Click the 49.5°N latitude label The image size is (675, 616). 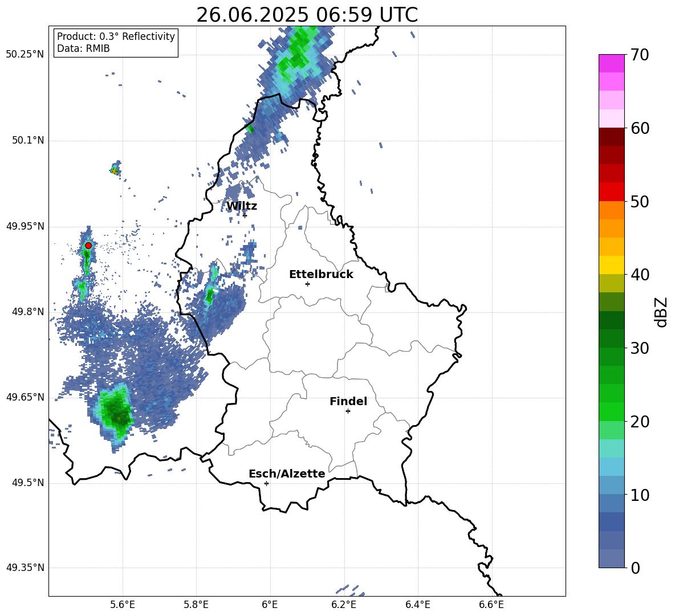tap(28, 483)
